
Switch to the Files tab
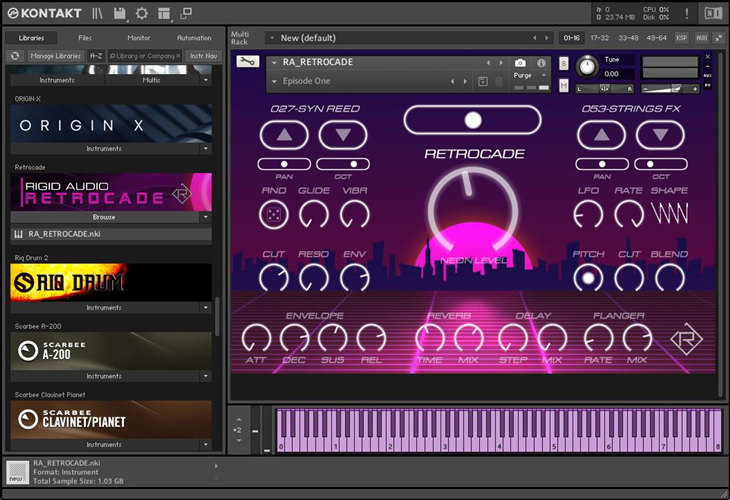(85, 38)
